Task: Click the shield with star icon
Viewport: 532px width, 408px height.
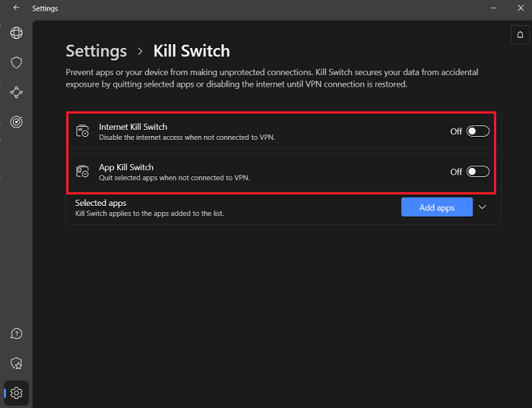Action: coord(16,364)
